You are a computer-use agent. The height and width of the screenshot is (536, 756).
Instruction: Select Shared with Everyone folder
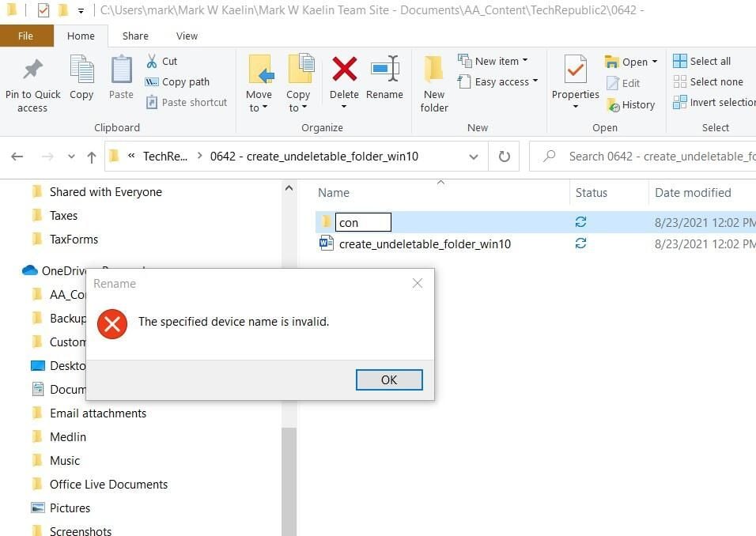[106, 192]
